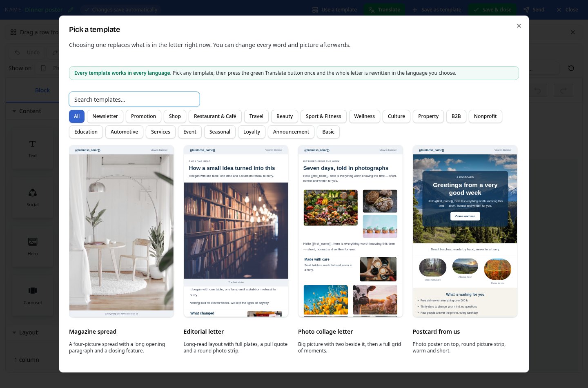Filter templates by Beauty
Image resolution: width=588 pixels, height=388 pixels.
pos(285,116)
